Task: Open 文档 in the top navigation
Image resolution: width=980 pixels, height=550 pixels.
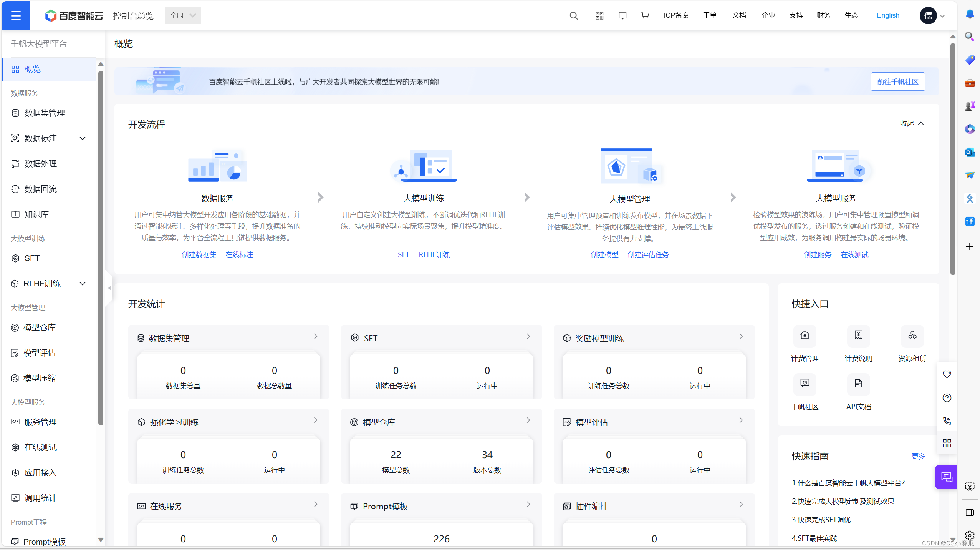Action: pyautogui.click(x=739, y=15)
